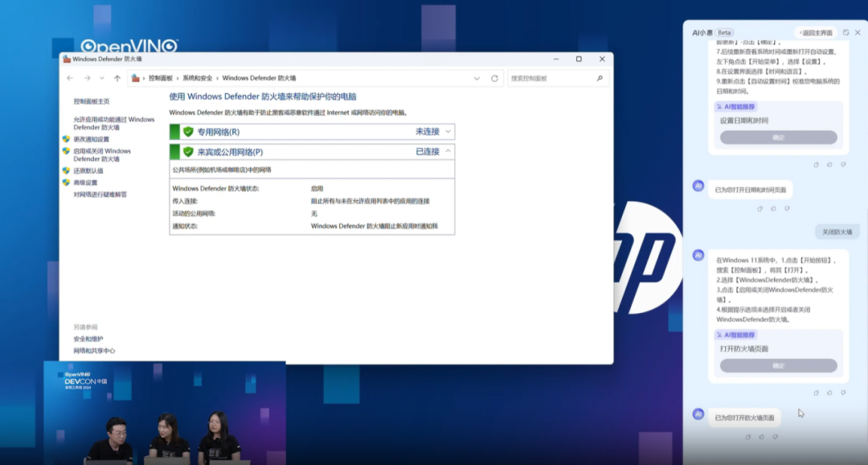The image size is (868, 465).
Task: Copy the reply containing 打开防火墙页面 card
Action: (x=816, y=393)
